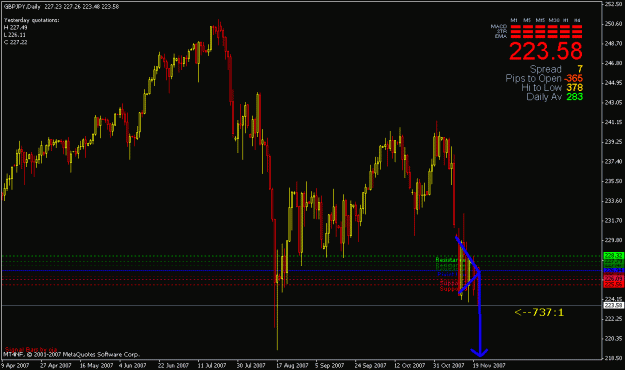
Task: Click the 237.40 price axis label
Action: click(x=613, y=161)
